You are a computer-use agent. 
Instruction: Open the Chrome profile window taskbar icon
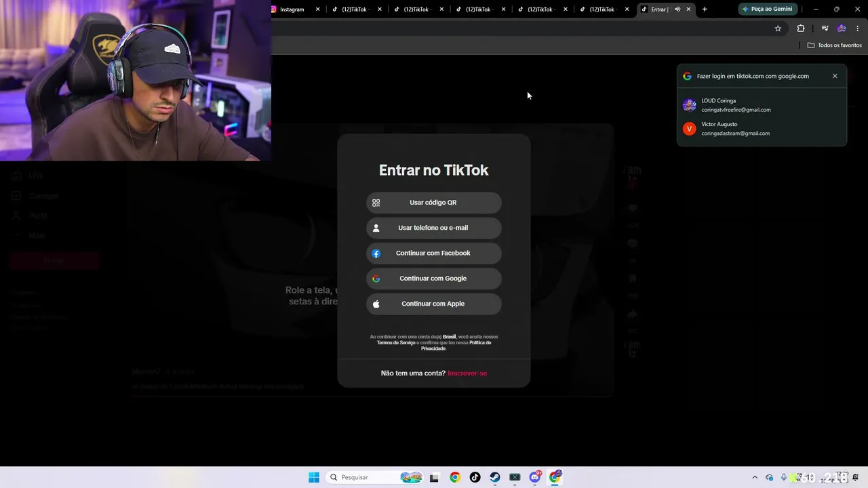pos(555,477)
